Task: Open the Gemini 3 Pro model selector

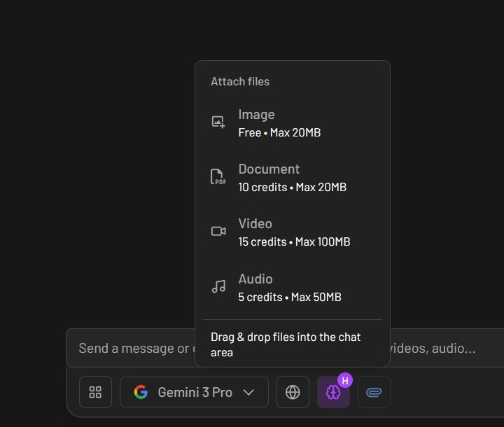Action: click(194, 392)
